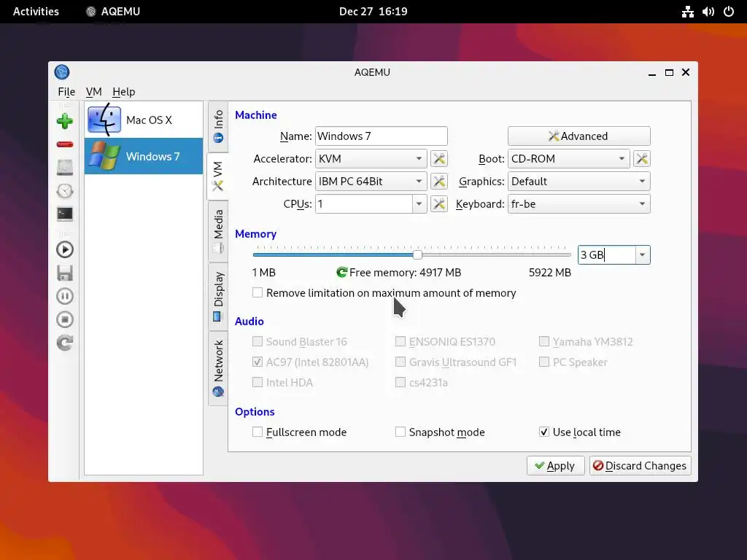Click the clock snapshot icon in sidebar
The height and width of the screenshot is (560, 747).
tap(65, 191)
